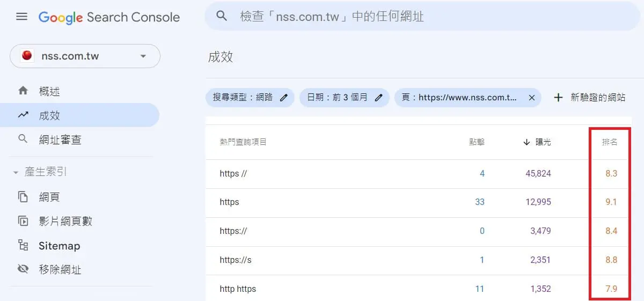Click the clicks value 33

pyautogui.click(x=480, y=202)
